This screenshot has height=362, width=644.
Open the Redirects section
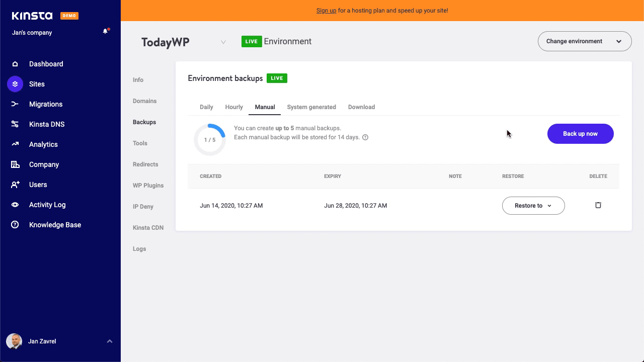pos(145,164)
